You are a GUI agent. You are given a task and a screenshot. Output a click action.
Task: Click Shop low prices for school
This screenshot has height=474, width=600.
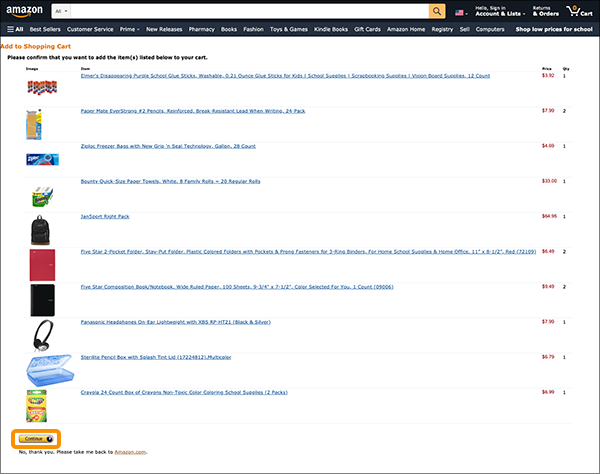[x=554, y=29]
